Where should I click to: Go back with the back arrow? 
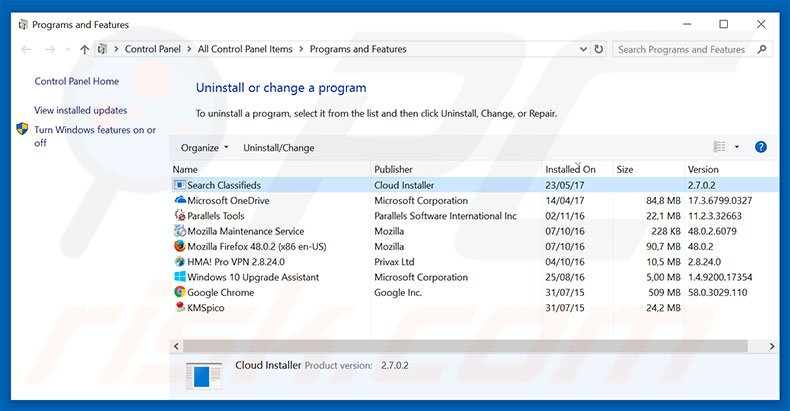(26, 49)
